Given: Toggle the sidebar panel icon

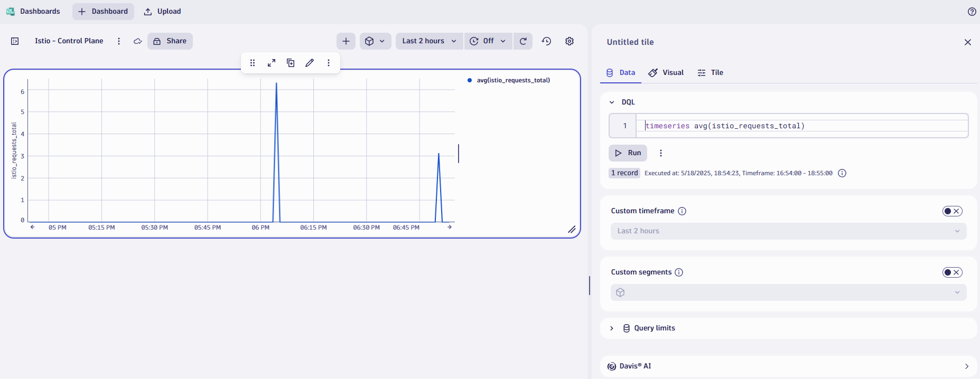Looking at the screenshot, I should pos(15,41).
